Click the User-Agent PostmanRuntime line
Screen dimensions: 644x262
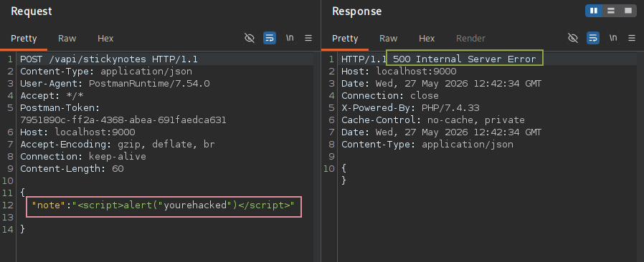coord(115,84)
